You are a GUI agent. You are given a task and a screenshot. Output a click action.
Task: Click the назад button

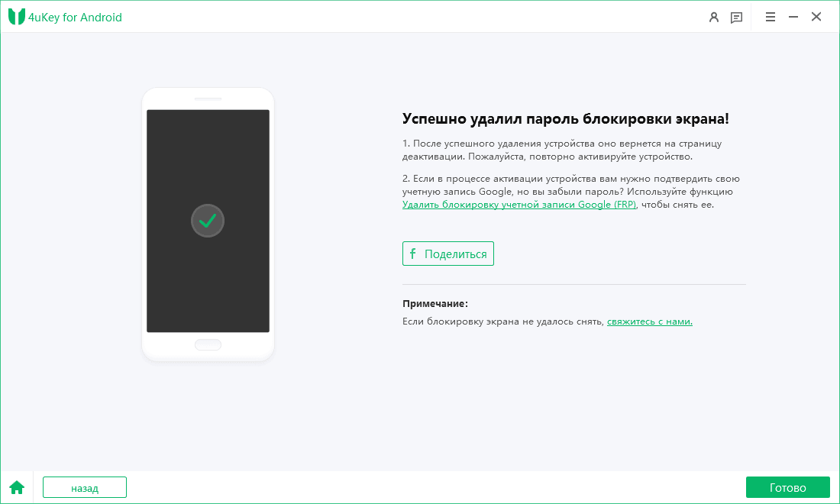click(x=84, y=486)
